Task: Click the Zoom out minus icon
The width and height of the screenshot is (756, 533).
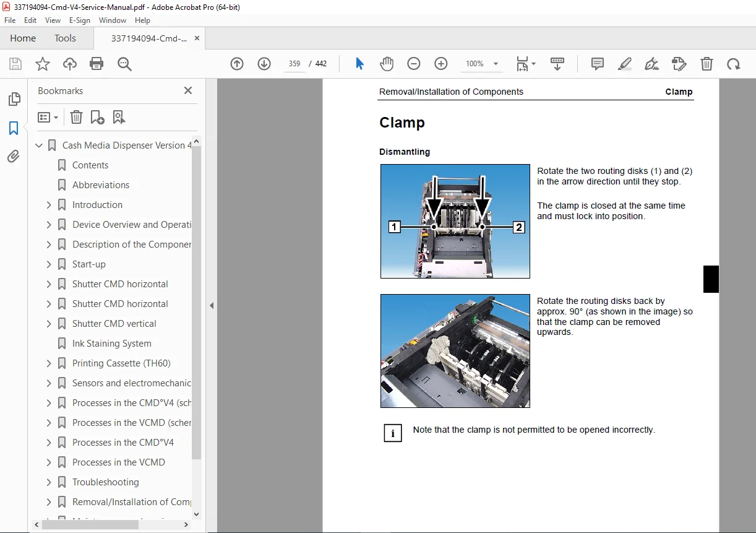Action: coord(414,64)
